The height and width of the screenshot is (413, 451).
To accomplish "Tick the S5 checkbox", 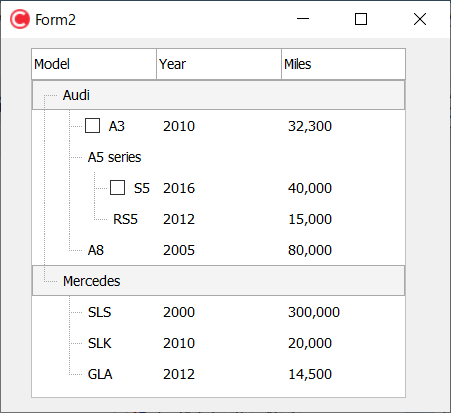I will [117, 188].
